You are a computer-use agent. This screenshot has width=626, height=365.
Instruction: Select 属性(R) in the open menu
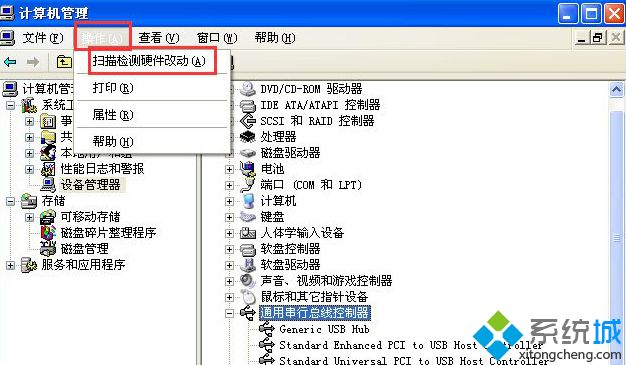[113, 115]
